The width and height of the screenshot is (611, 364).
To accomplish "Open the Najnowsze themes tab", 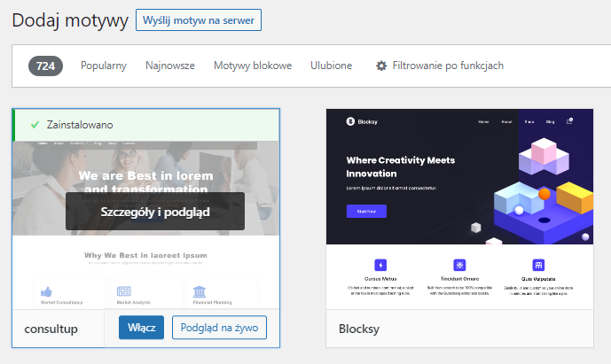I will point(170,66).
